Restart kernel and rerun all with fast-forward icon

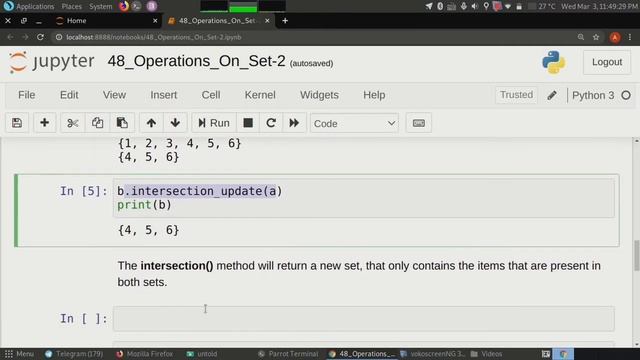(x=294, y=123)
